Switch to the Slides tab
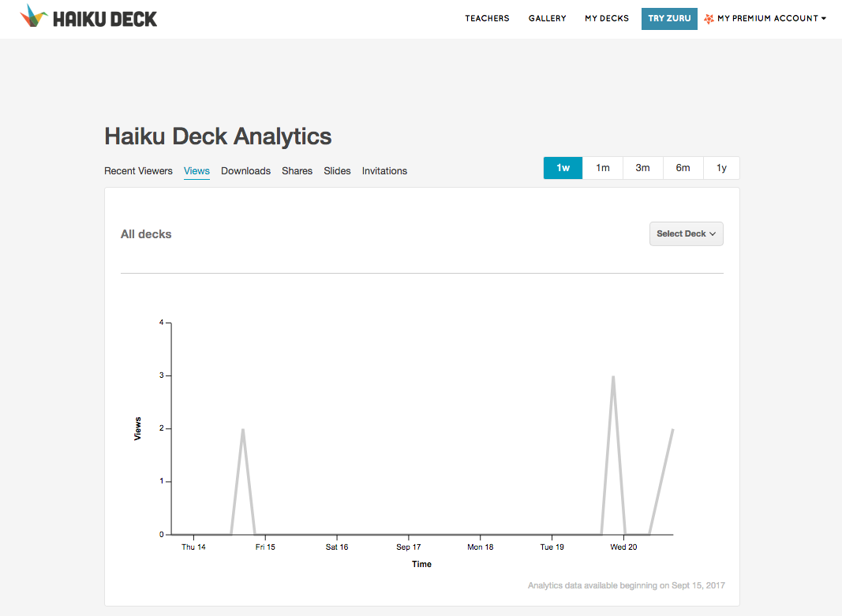 point(337,170)
